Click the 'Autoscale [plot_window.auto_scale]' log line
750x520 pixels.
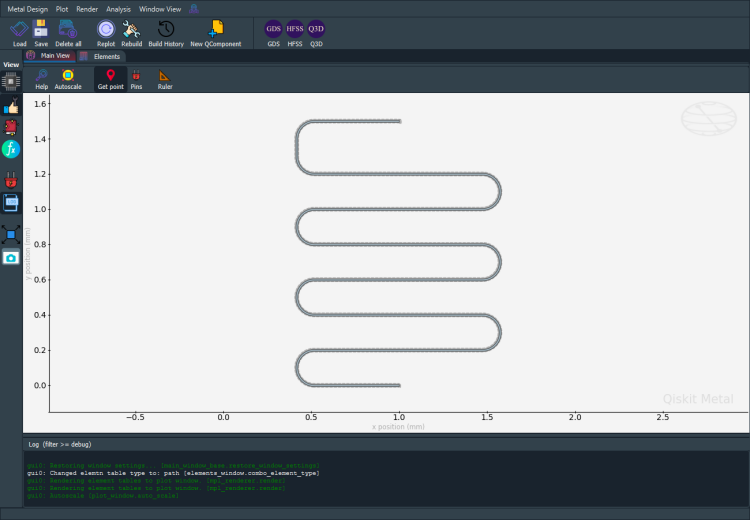[x=103, y=496]
